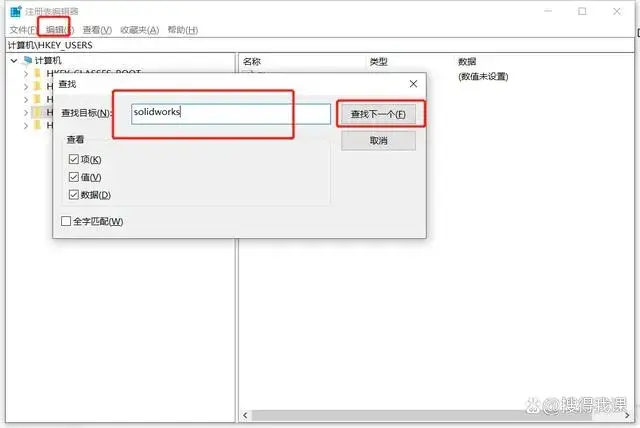Click the Registry Editor app icon in title bar
640x428 pixels.
click(16, 11)
